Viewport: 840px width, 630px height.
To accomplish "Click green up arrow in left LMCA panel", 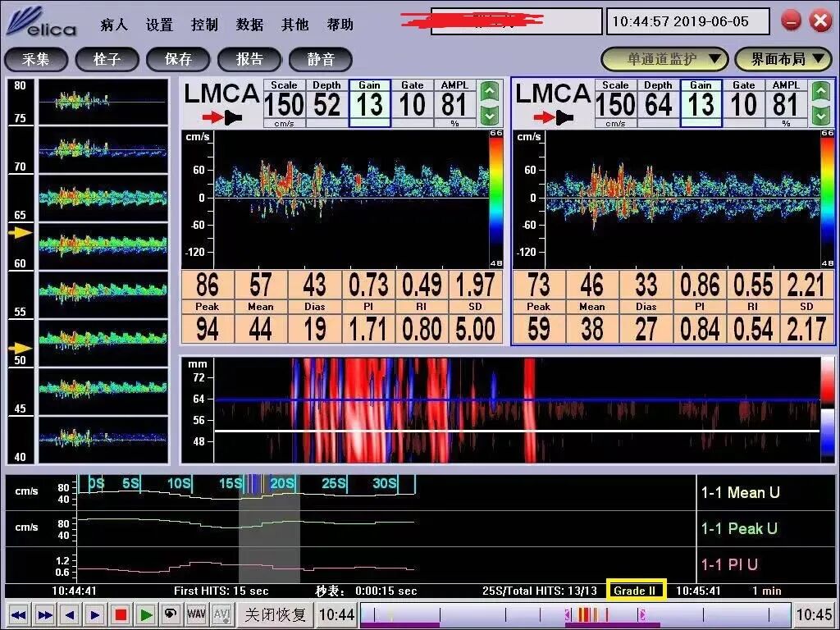I will [x=490, y=91].
